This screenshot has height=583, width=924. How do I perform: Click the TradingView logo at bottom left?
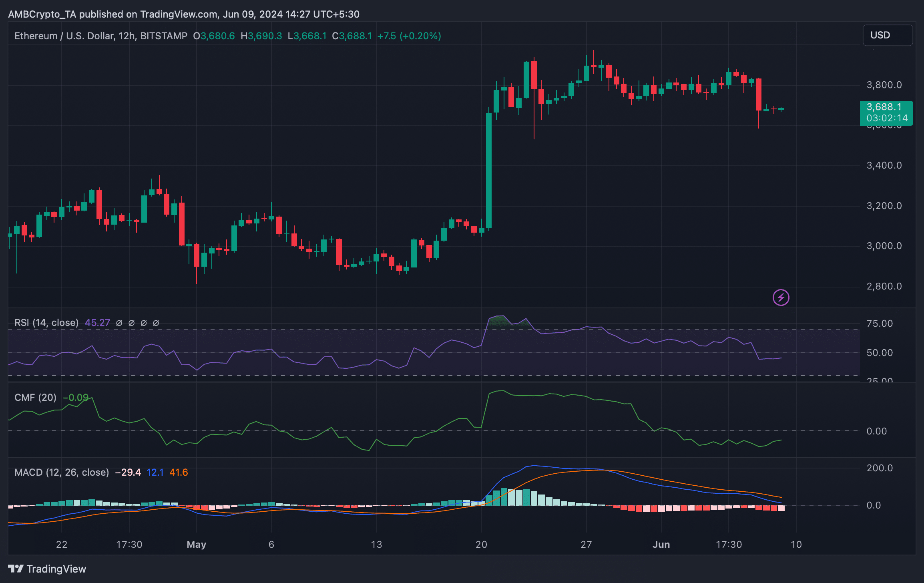click(47, 569)
